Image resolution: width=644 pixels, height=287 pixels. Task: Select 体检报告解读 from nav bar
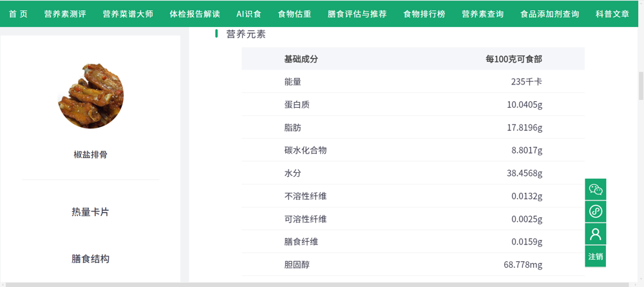pyautogui.click(x=194, y=14)
